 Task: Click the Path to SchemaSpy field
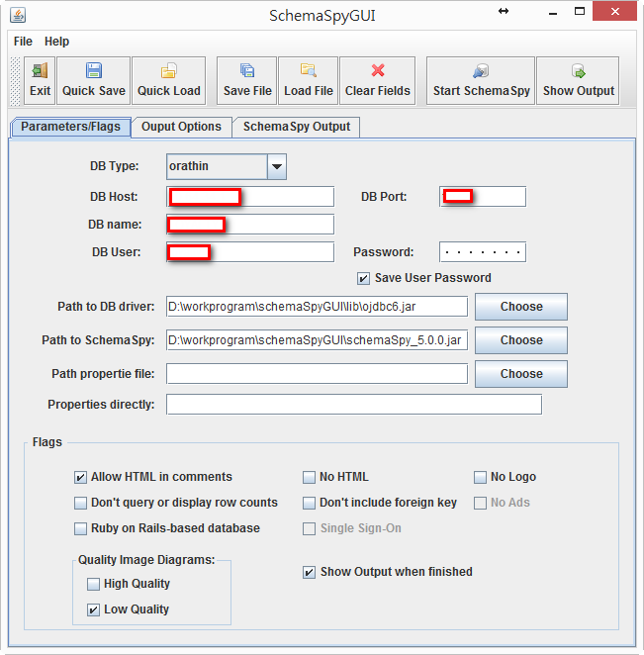coord(317,340)
